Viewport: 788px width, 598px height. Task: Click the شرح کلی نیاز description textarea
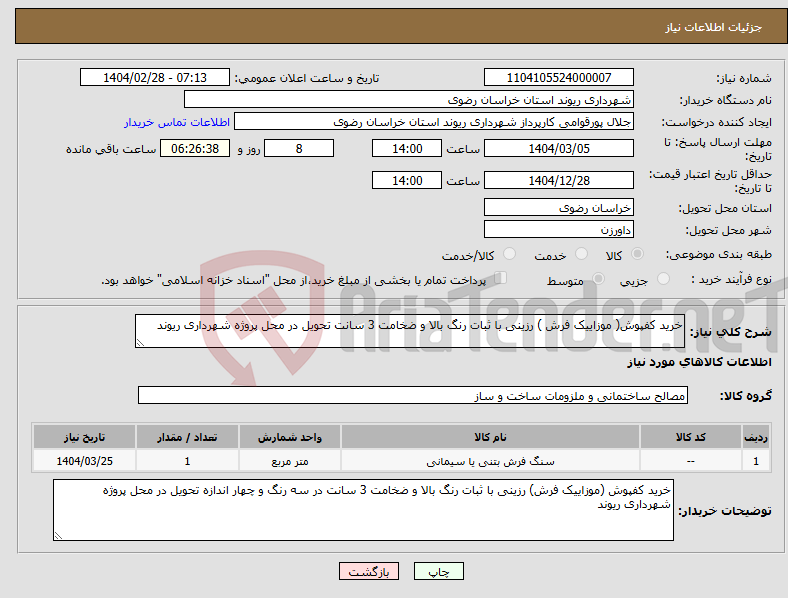410,331
